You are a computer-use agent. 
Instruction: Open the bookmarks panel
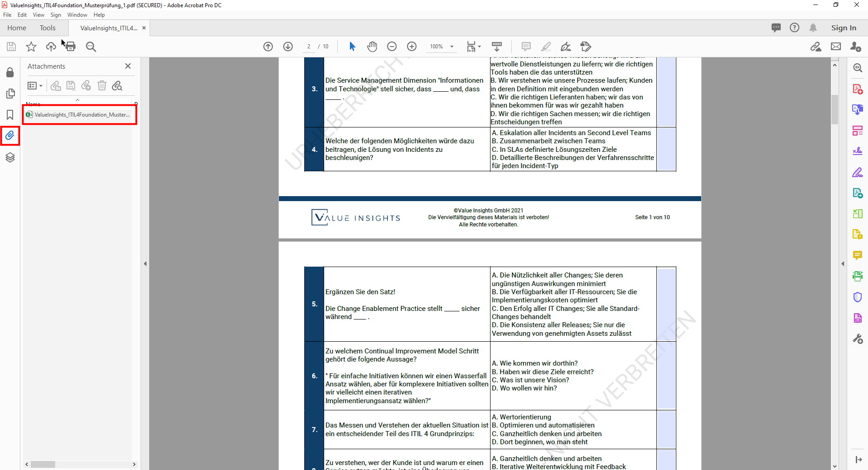[x=10, y=115]
